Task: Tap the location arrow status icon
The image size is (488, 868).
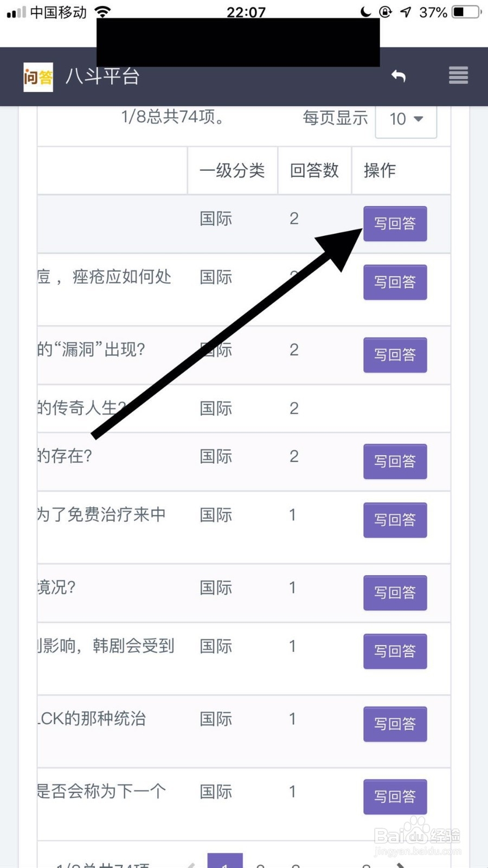Action: click(x=406, y=12)
